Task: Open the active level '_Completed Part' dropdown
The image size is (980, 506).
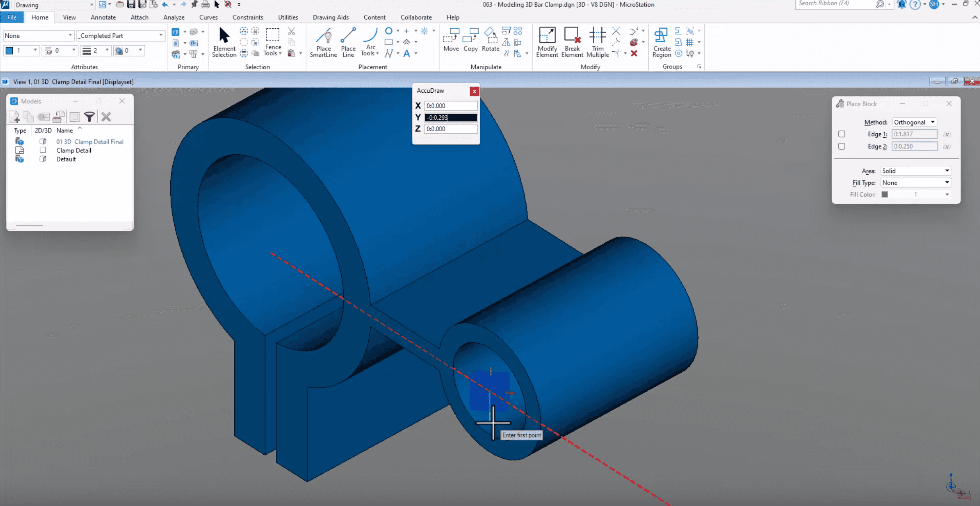Action: (120, 35)
